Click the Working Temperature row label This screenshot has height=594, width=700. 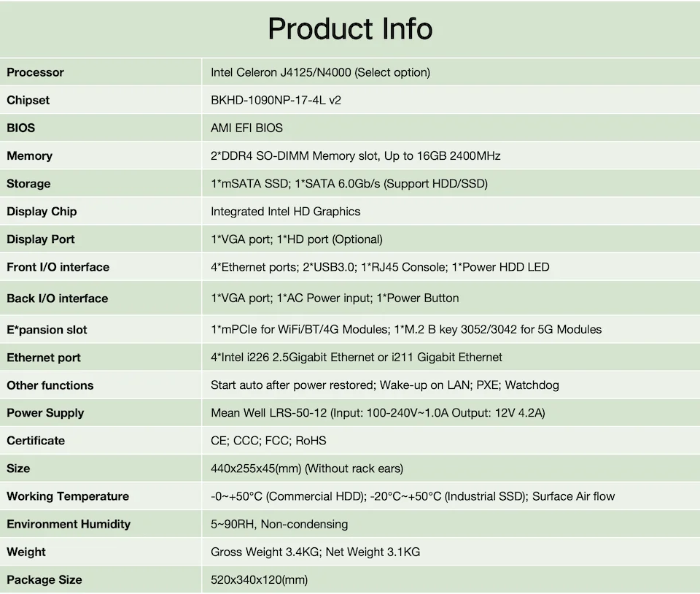point(68,496)
